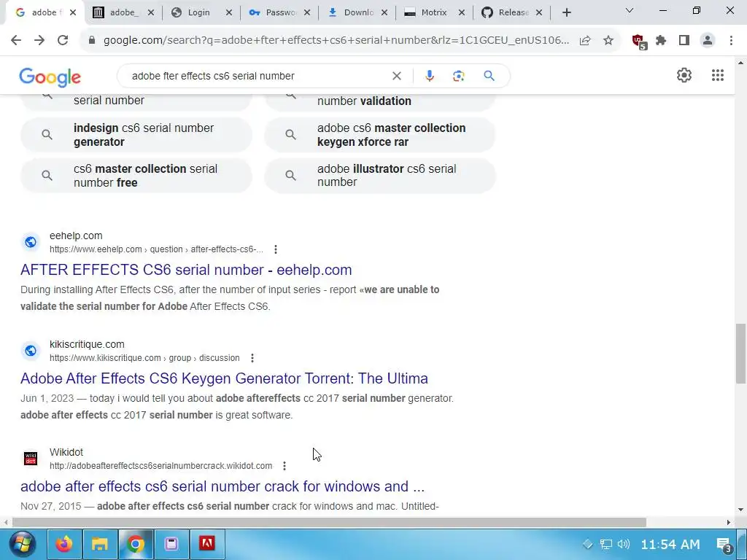Open the Extensions puzzle icon
This screenshot has height=560, width=747.
(x=661, y=41)
